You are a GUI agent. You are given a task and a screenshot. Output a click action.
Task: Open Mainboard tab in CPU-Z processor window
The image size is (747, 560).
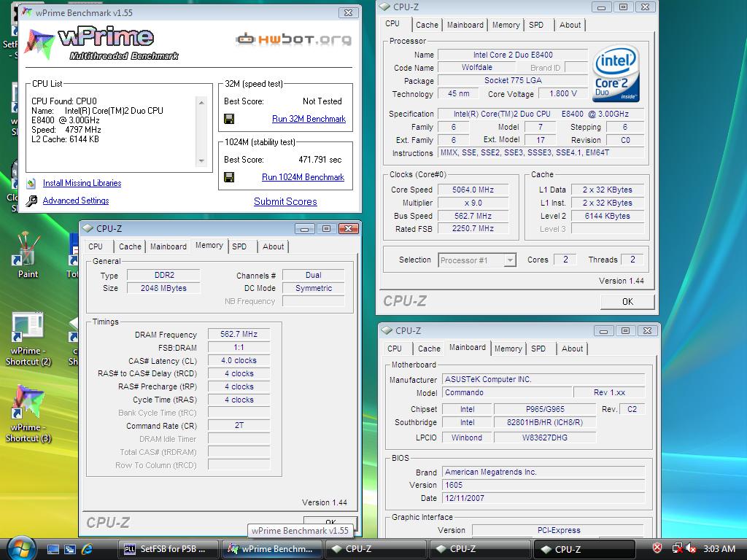pos(465,25)
